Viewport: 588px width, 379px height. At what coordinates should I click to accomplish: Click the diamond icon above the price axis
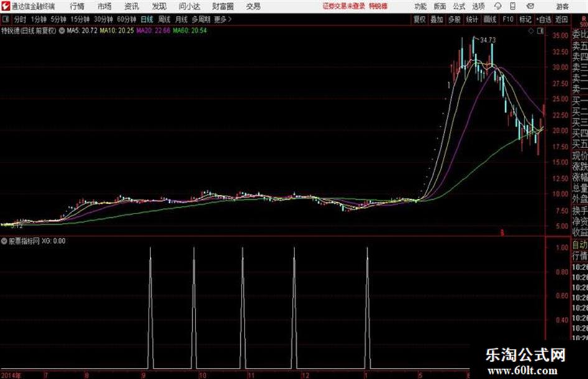531,31
